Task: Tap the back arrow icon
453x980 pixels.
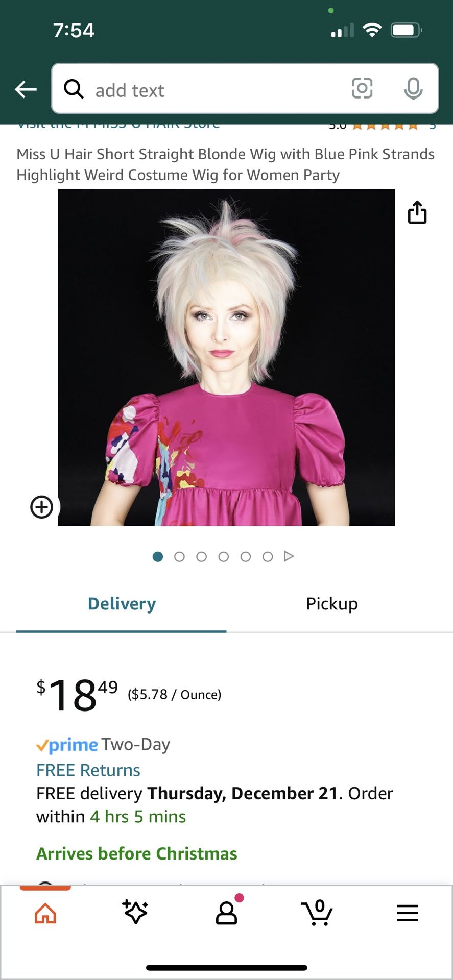Action: click(26, 89)
